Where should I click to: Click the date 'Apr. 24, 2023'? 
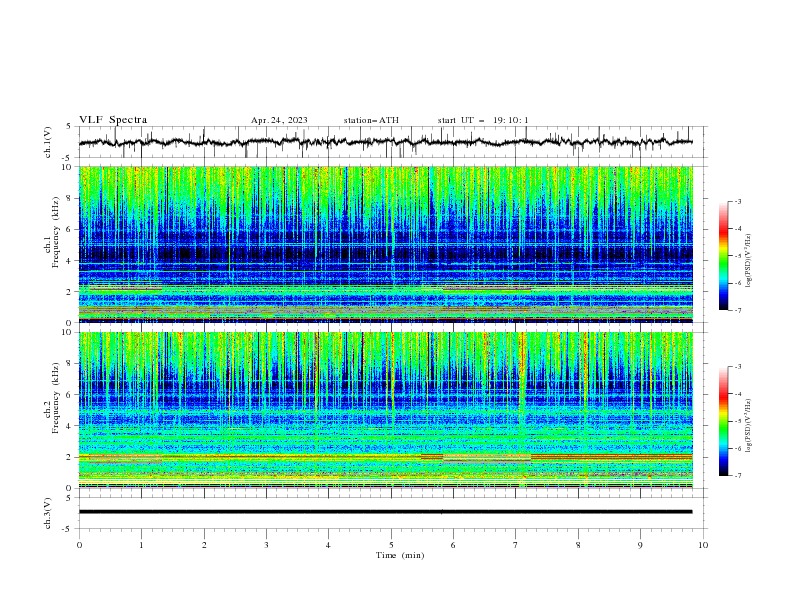279,120
